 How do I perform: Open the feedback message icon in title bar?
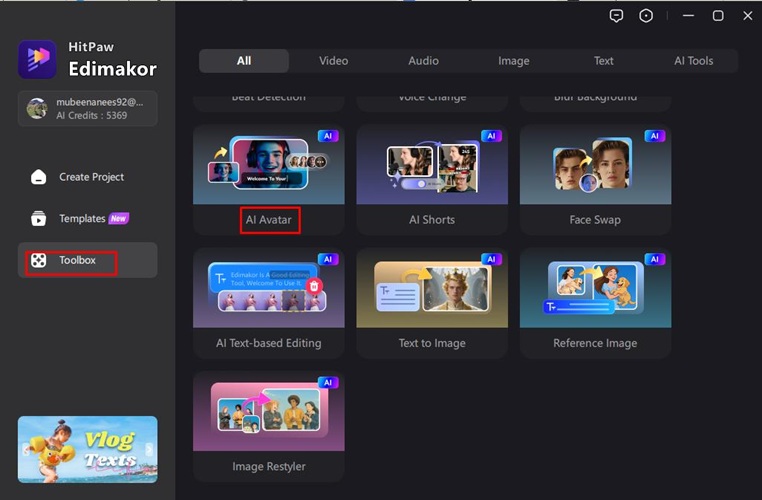pos(616,16)
